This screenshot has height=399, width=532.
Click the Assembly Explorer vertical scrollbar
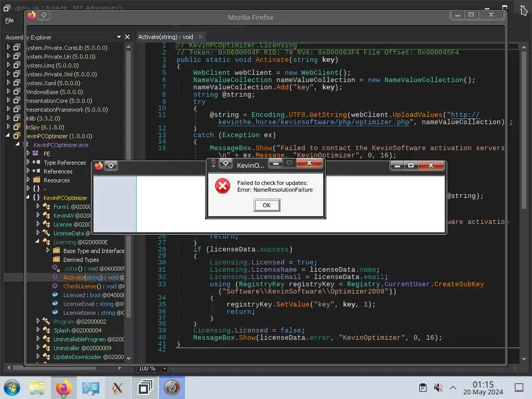point(129,183)
